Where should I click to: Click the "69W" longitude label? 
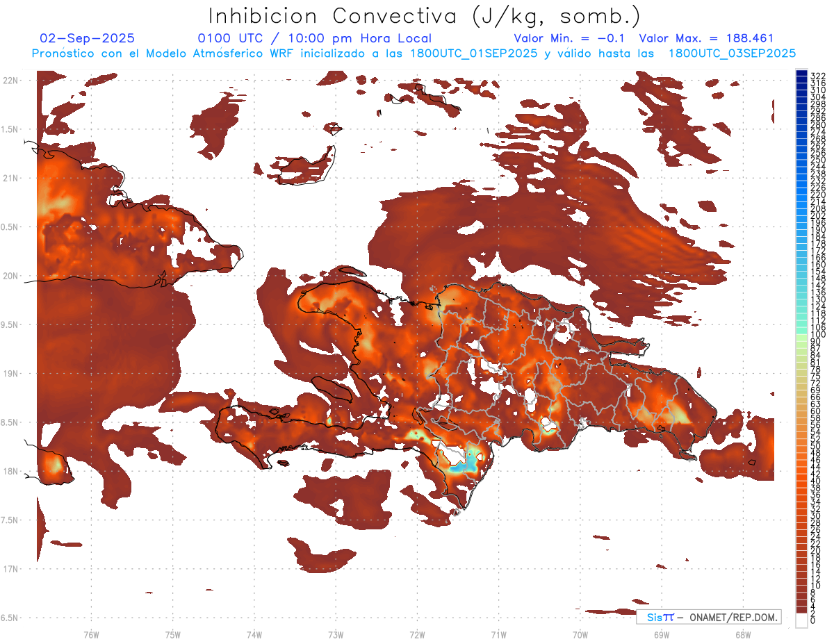click(x=662, y=634)
